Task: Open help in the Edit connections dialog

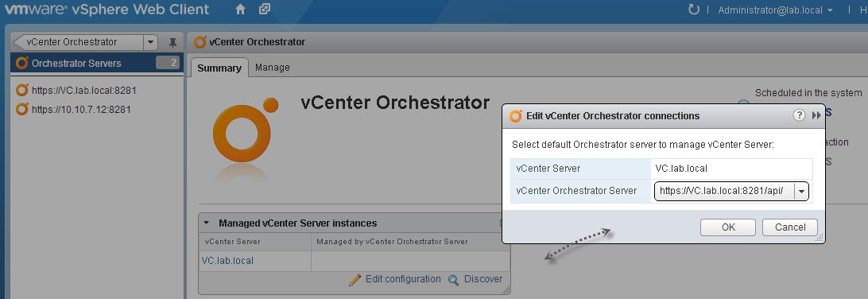Action: [799, 115]
